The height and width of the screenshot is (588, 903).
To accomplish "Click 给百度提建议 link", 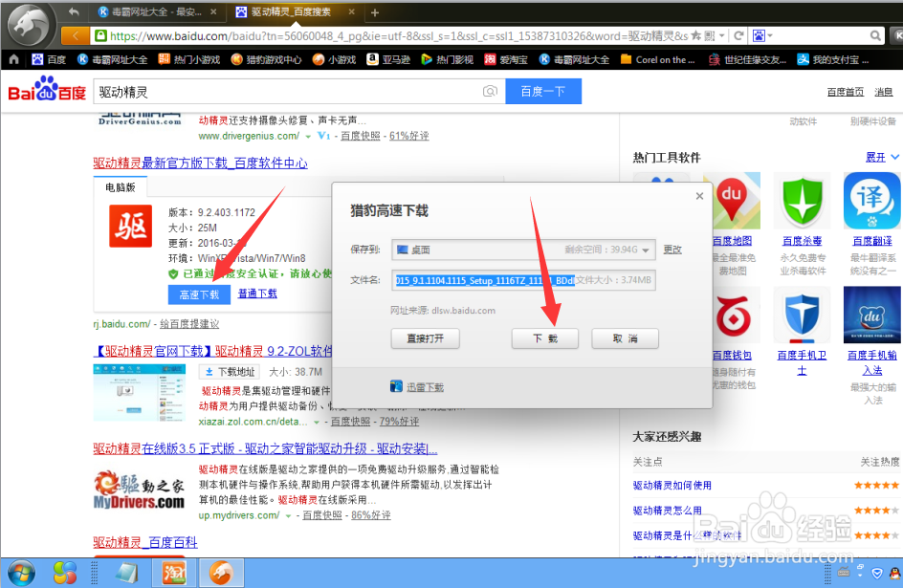I will tap(189, 324).
